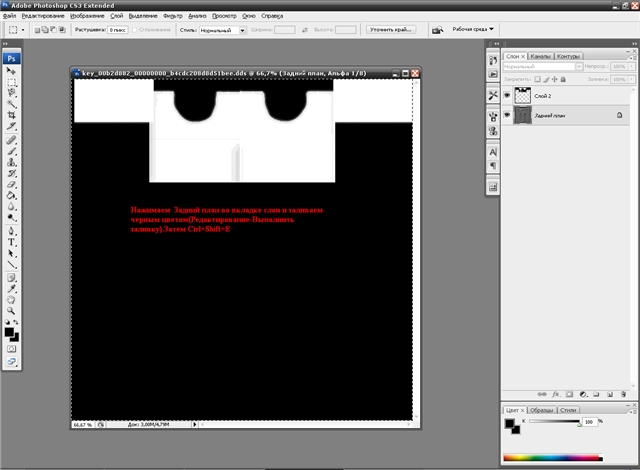The width and height of the screenshot is (640, 470).
Task: Click the Уточнить край button
Action: pos(392,30)
